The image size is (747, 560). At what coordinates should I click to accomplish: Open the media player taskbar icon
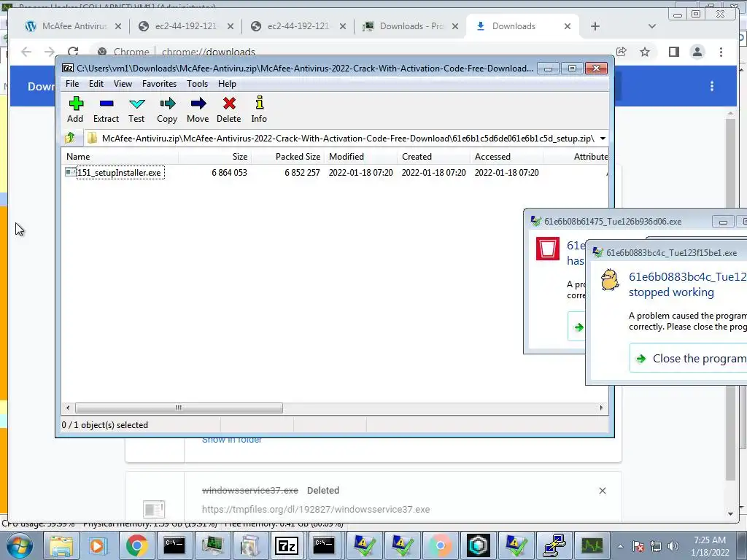point(99,545)
